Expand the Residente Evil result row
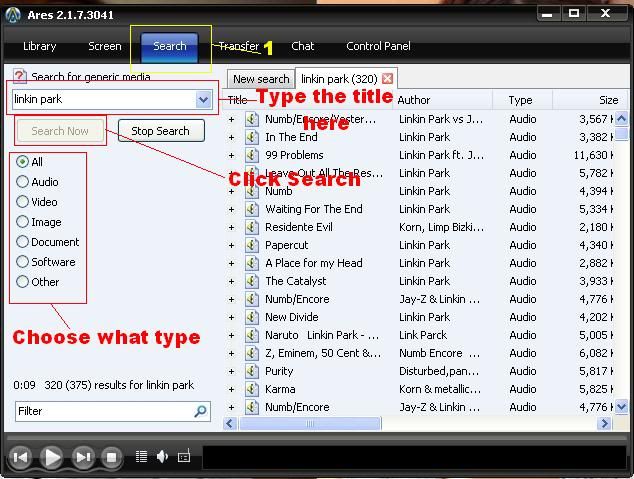 click(231, 227)
